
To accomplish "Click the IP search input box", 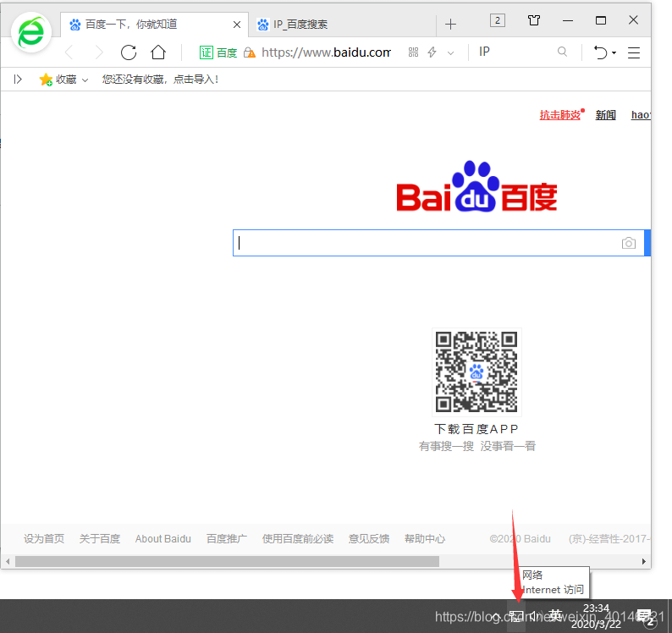I will point(516,52).
